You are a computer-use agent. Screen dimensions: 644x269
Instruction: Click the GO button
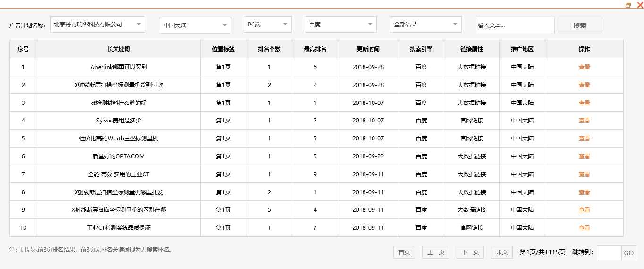(x=629, y=253)
